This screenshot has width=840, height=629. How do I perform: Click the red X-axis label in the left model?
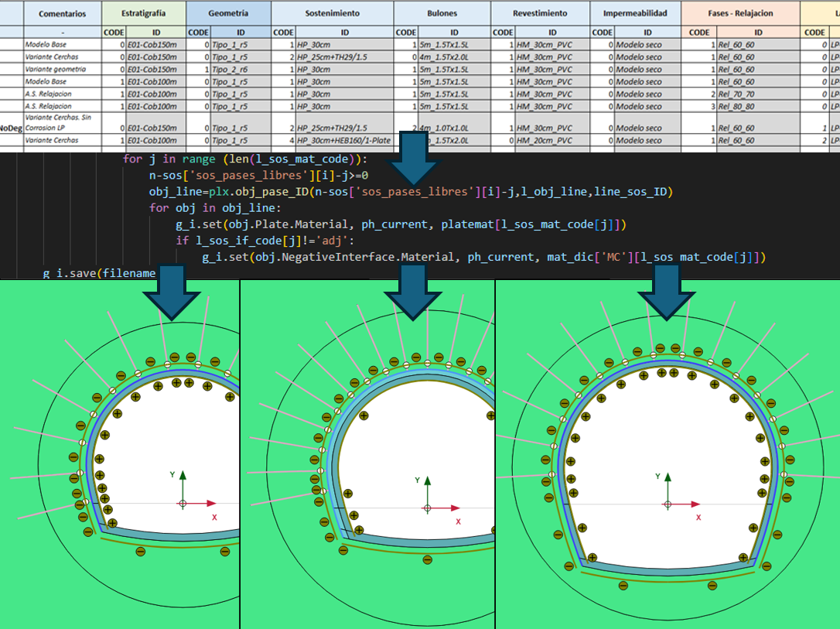pyautogui.click(x=215, y=517)
